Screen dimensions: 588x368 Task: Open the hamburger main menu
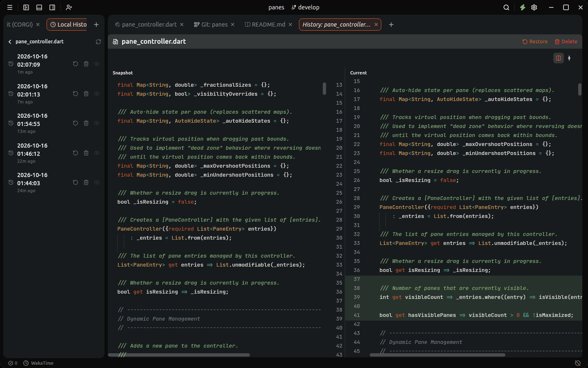coord(10,7)
